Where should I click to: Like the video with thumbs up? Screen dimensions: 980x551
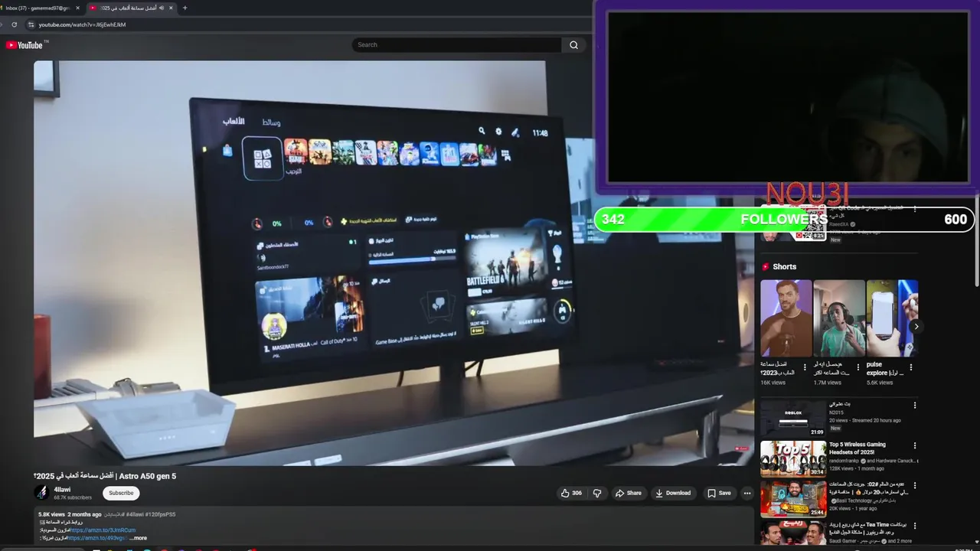coord(571,493)
